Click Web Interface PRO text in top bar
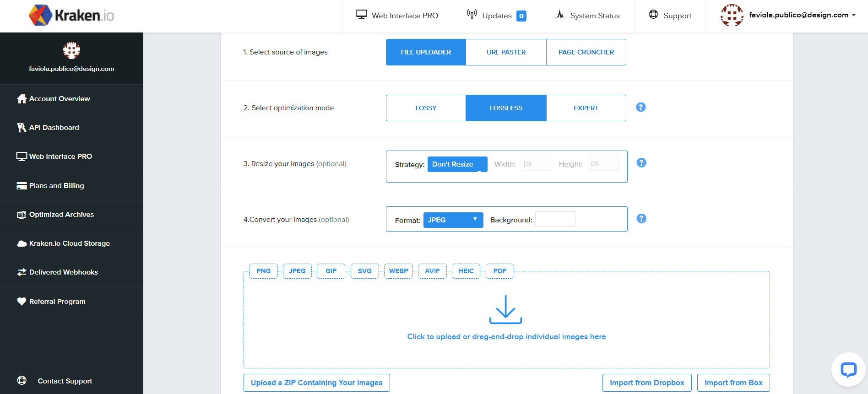This screenshot has height=394, width=868. click(x=405, y=16)
